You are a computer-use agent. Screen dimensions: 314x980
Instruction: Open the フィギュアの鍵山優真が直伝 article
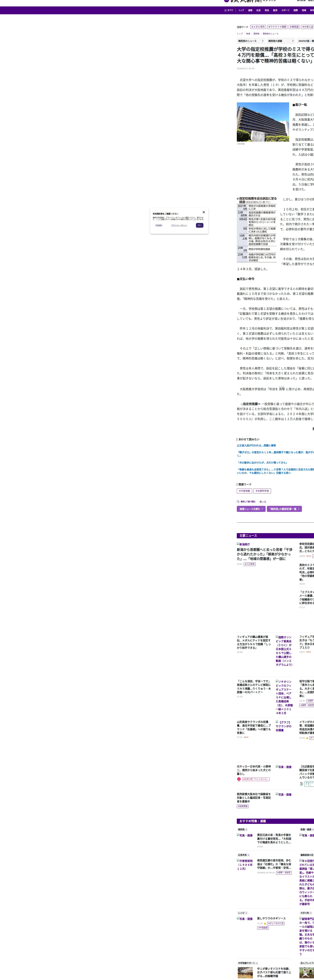point(254,642)
